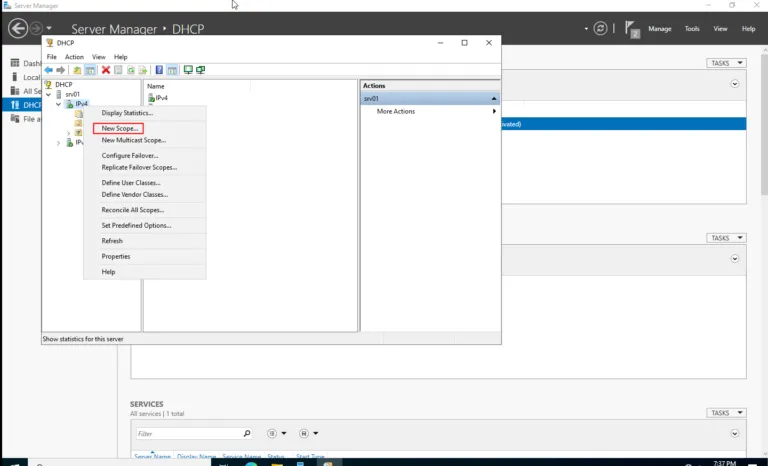Open the notifications flag in Server Manager

point(632,29)
